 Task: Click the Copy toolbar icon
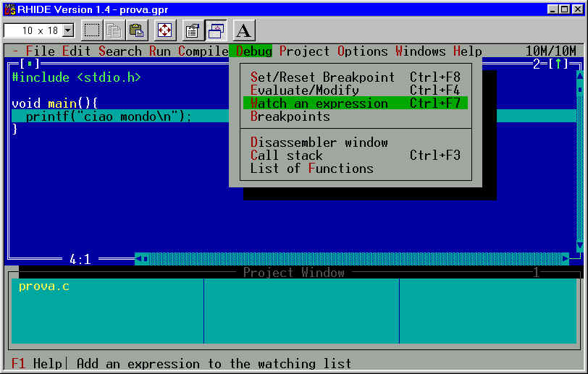coord(114,30)
